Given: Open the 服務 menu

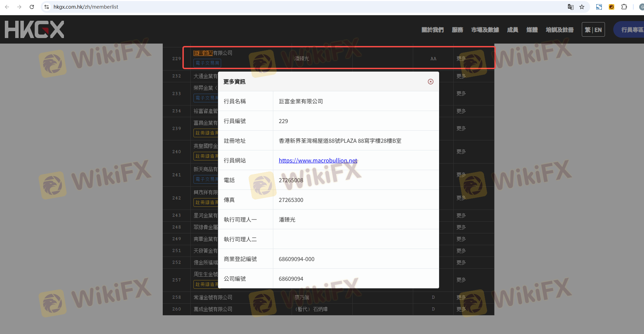Looking at the screenshot, I should [x=457, y=30].
